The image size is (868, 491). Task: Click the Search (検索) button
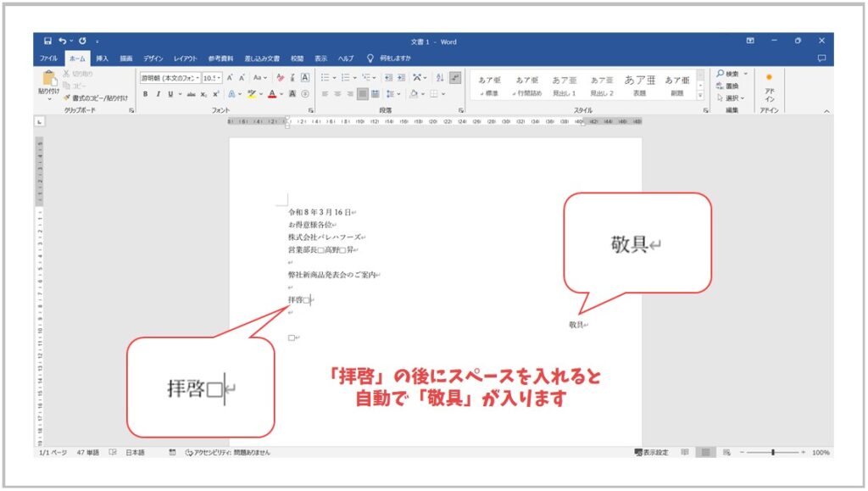click(727, 74)
